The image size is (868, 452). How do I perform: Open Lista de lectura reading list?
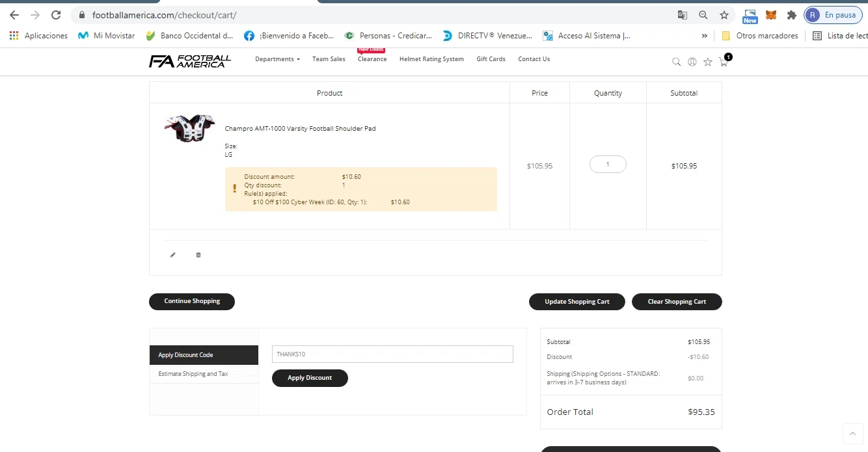840,36
